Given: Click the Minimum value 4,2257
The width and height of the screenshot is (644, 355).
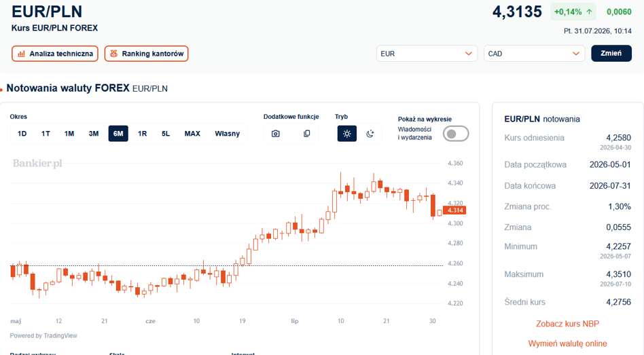Looking at the screenshot, I should pyautogui.click(x=619, y=246).
